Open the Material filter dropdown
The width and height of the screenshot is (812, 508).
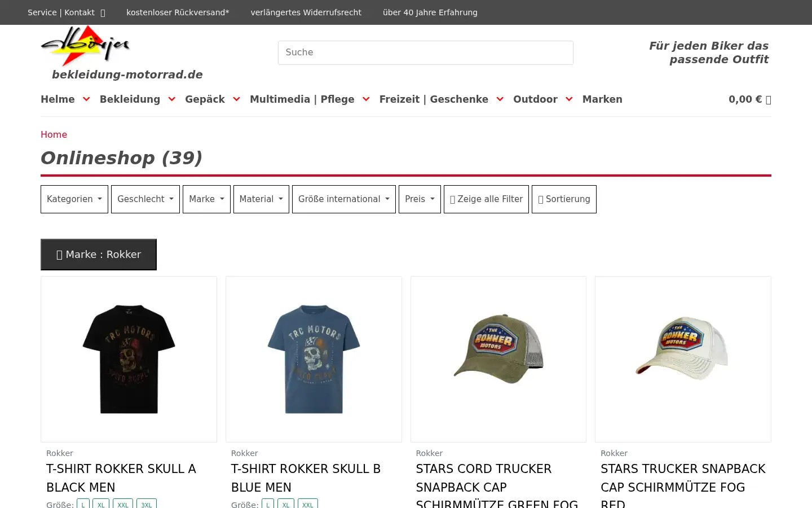261,199
